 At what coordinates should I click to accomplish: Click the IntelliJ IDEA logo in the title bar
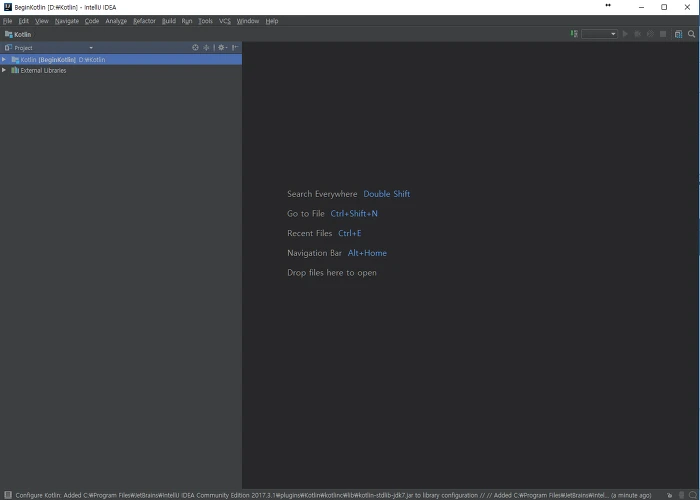coord(8,7)
